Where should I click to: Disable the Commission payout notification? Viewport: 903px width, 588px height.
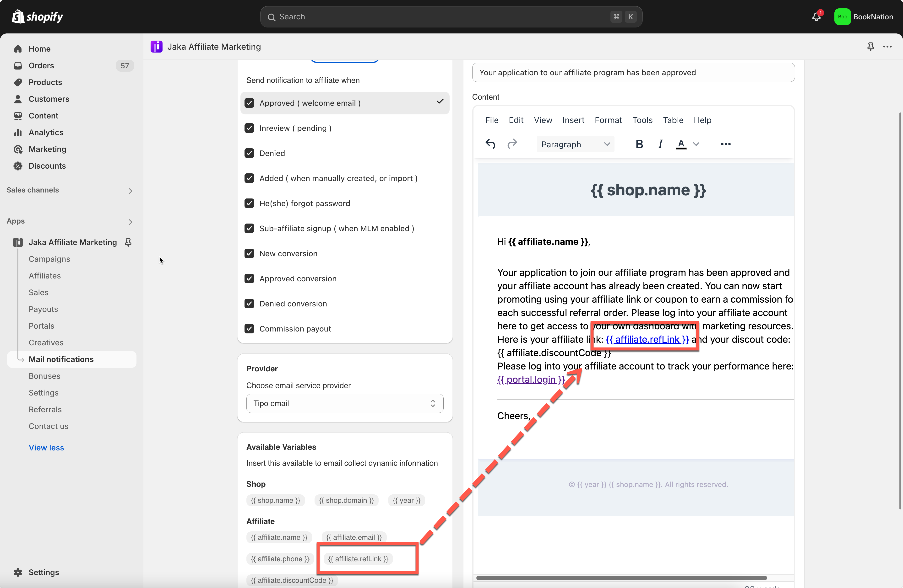(x=249, y=329)
